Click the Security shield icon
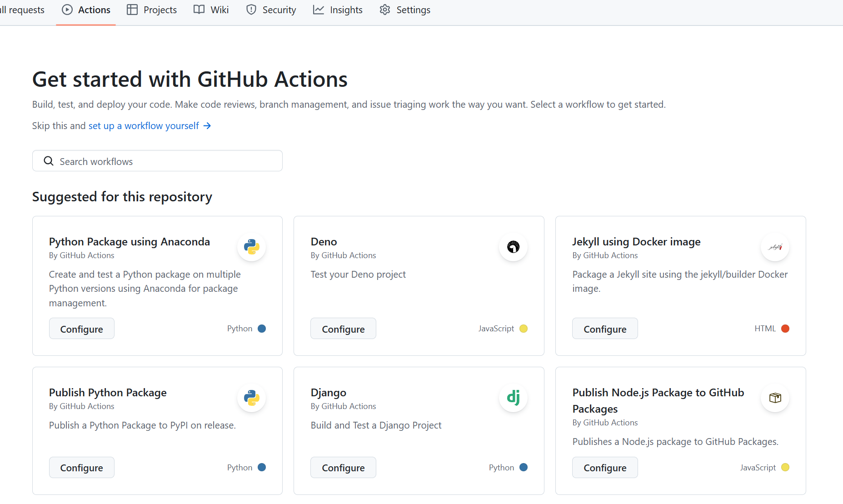Viewport: 843px width, 504px height. (x=251, y=10)
